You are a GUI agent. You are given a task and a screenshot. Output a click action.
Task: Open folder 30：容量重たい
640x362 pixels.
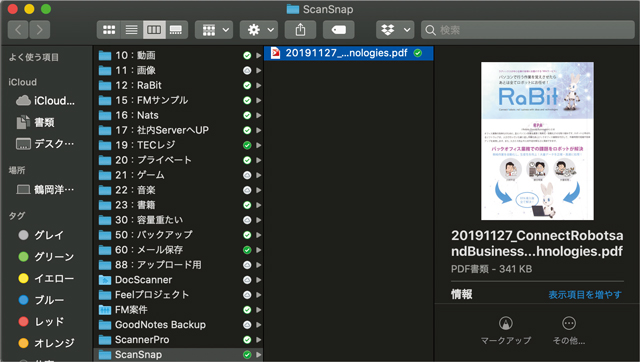pos(178,220)
